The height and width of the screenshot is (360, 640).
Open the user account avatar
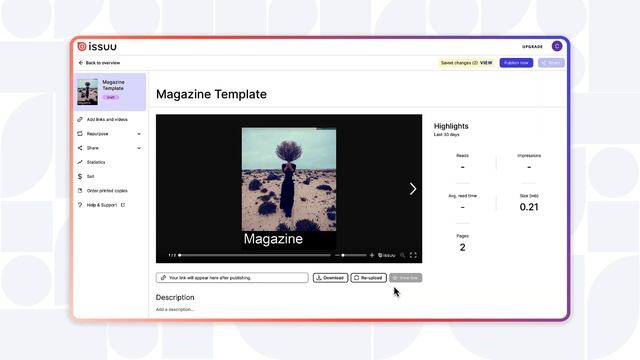point(557,46)
